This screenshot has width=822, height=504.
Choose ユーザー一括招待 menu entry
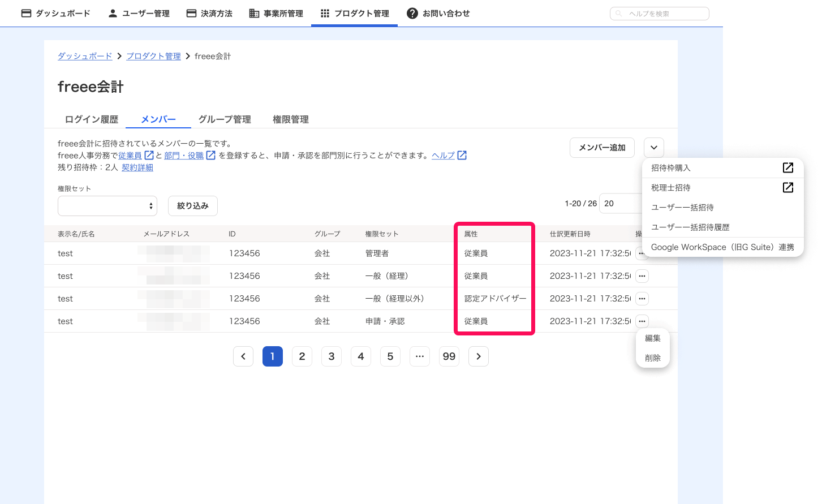pyautogui.click(x=722, y=208)
